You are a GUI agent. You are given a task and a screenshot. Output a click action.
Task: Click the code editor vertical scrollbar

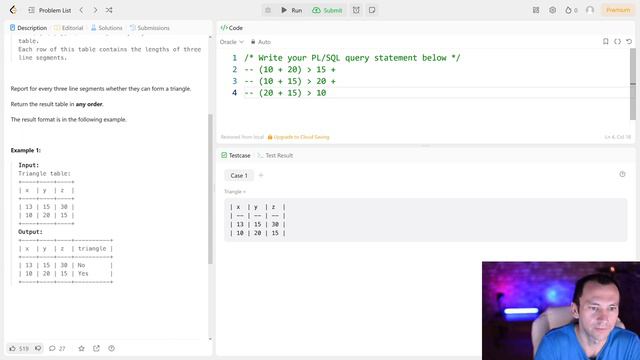(633, 84)
